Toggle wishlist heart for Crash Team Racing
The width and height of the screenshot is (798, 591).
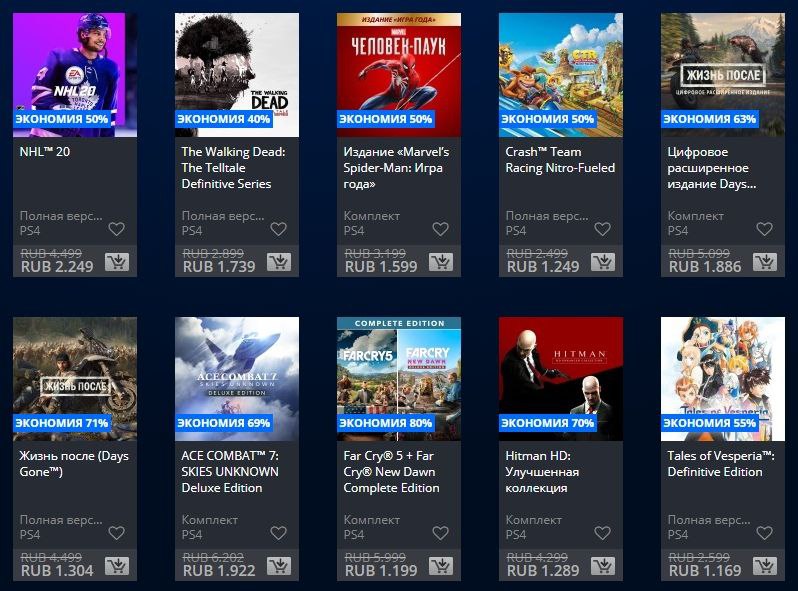click(x=603, y=229)
